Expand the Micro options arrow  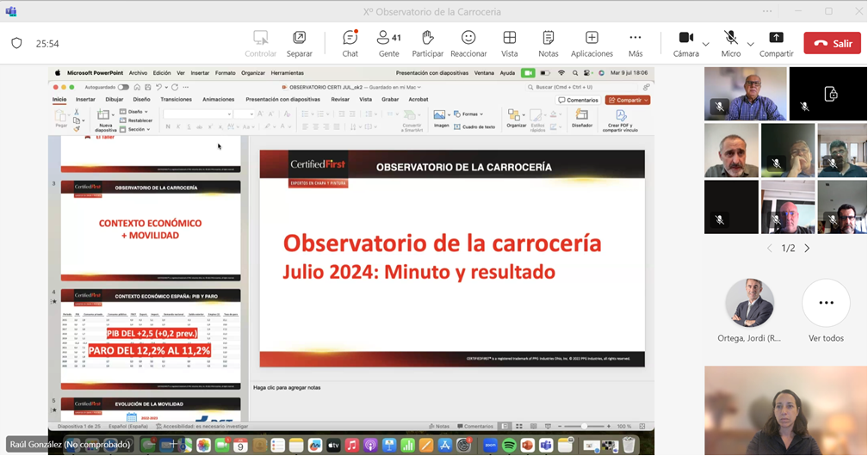coord(751,44)
